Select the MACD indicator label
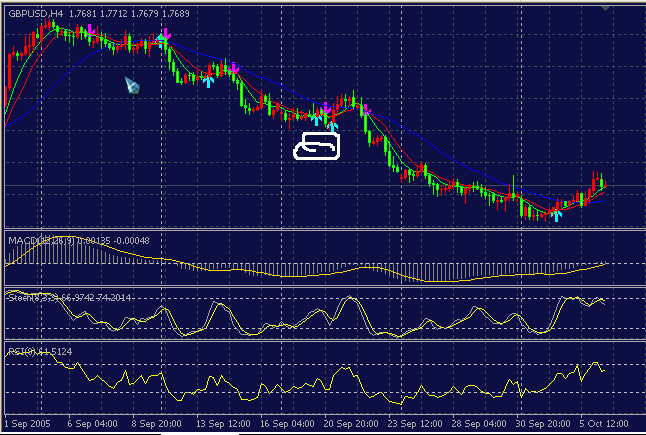 coord(40,241)
